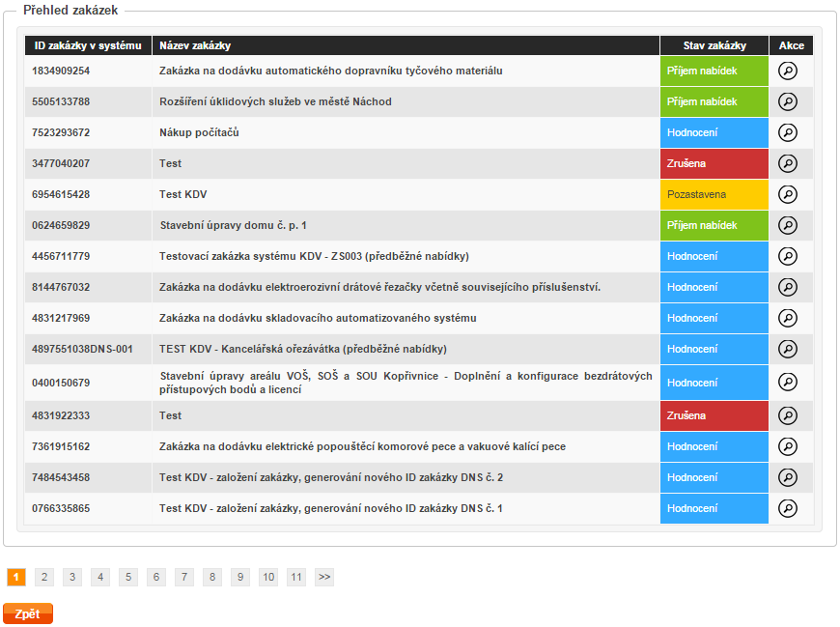The image size is (840, 627).
Task: Click the yellow 'Pozastavena' status cell
Action: pyautogui.click(x=714, y=194)
